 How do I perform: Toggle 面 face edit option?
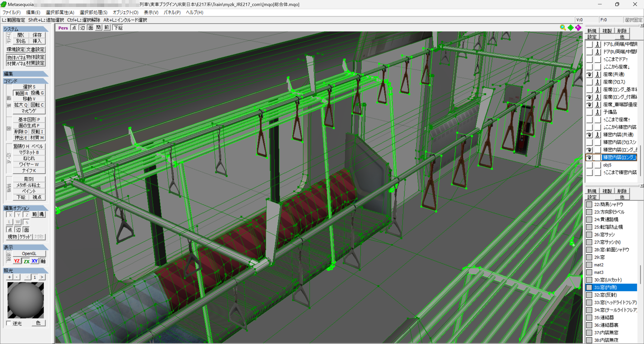tap(26, 230)
